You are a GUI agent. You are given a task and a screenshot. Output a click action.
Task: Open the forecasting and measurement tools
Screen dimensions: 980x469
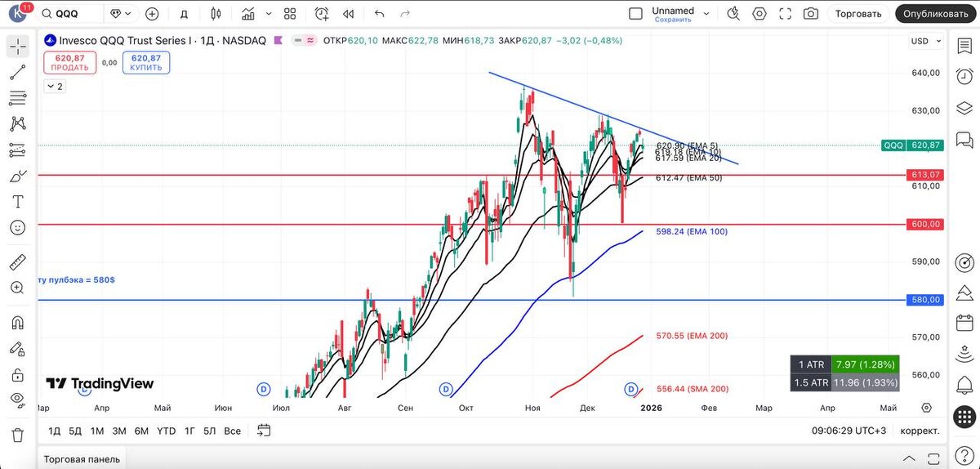point(17,150)
